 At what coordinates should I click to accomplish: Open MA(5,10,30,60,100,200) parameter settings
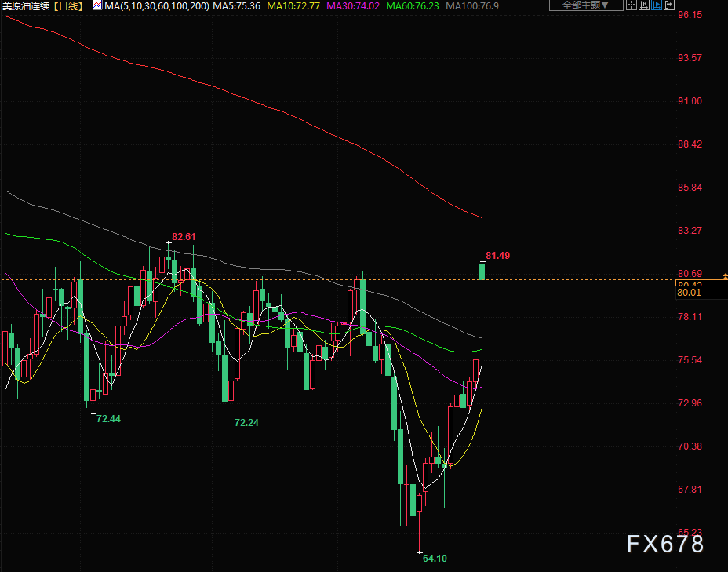[x=156, y=6]
